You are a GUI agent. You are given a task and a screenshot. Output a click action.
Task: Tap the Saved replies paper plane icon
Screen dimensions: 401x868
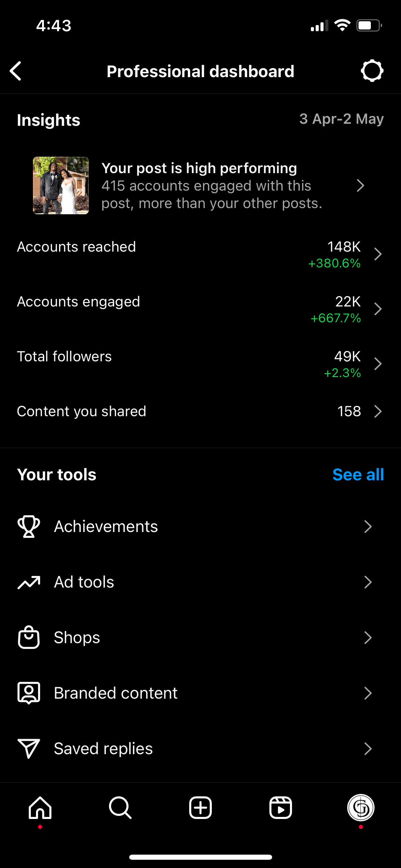pyautogui.click(x=29, y=749)
